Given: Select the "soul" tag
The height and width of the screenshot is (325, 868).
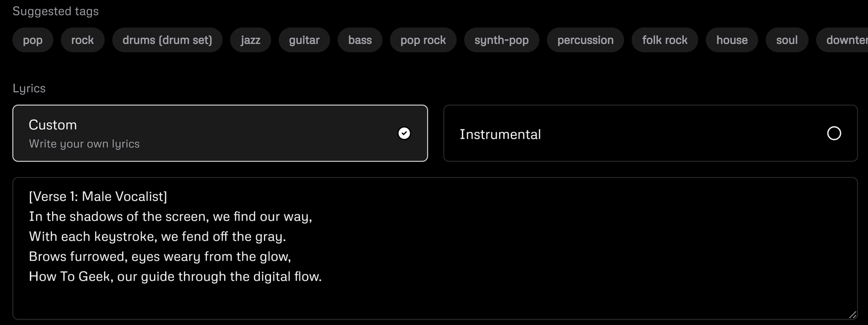Looking at the screenshot, I should click(787, 40).
